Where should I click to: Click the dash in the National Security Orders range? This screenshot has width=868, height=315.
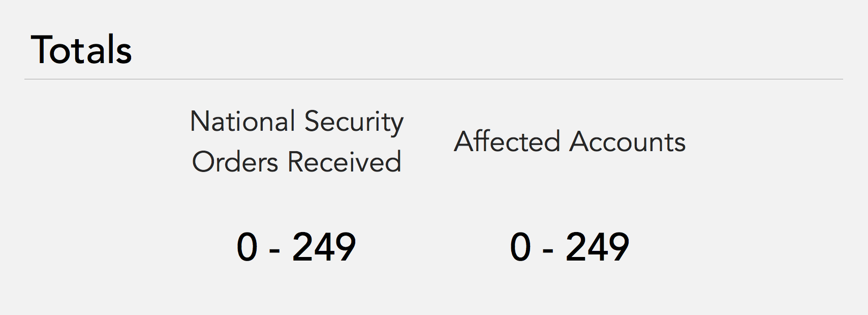point(274,250)
